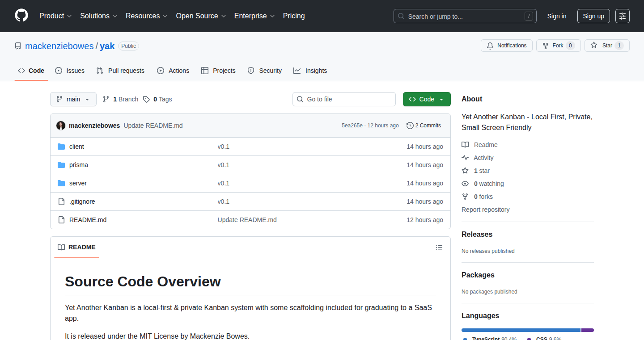
Task: Click the star icon beside 1 star
Action: click(465, 171)
